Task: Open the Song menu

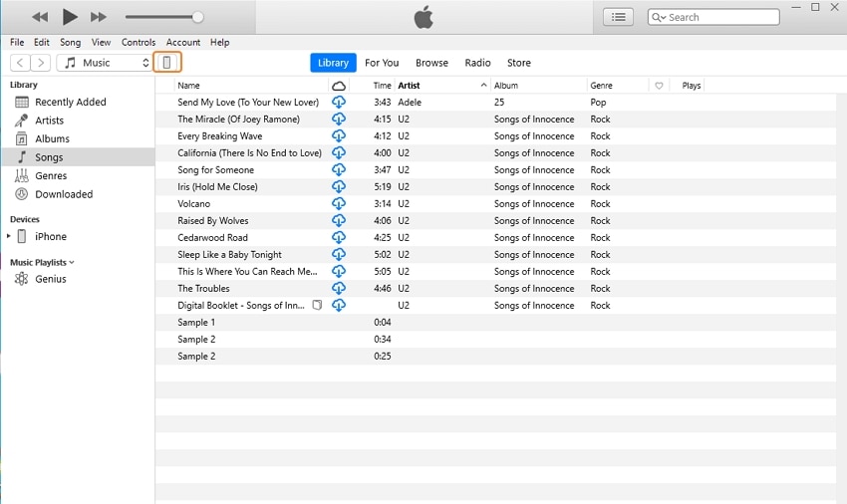Action: [70, 42]
